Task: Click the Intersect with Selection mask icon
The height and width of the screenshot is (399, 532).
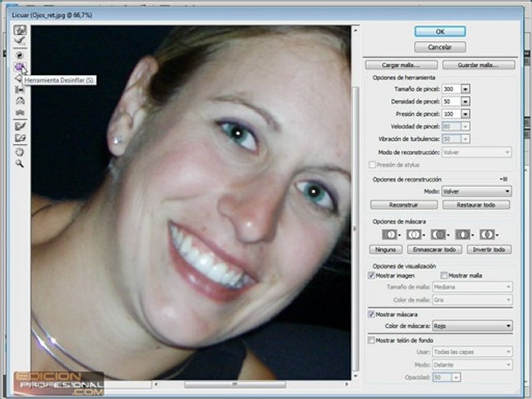Action: pyautogui.click(x=463, y=234)
